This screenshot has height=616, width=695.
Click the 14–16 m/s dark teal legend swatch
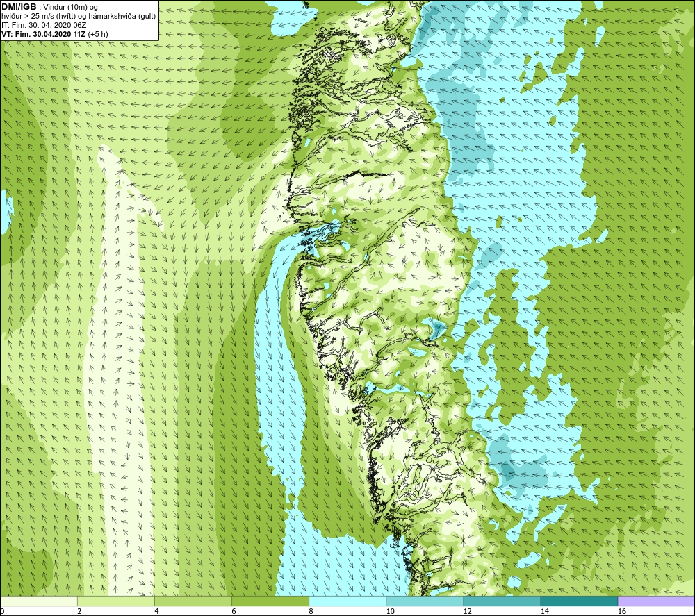click(579, 601)
